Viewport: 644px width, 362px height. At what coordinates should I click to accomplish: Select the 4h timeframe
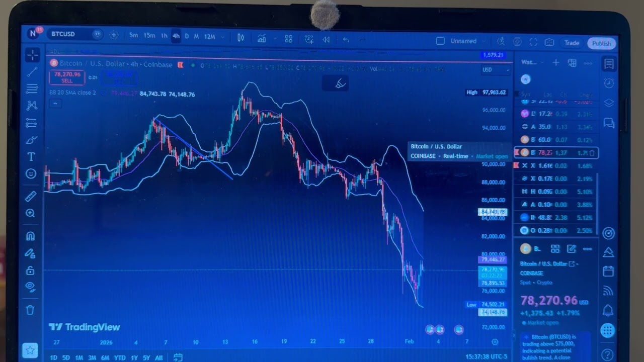[x=176, y=36]
